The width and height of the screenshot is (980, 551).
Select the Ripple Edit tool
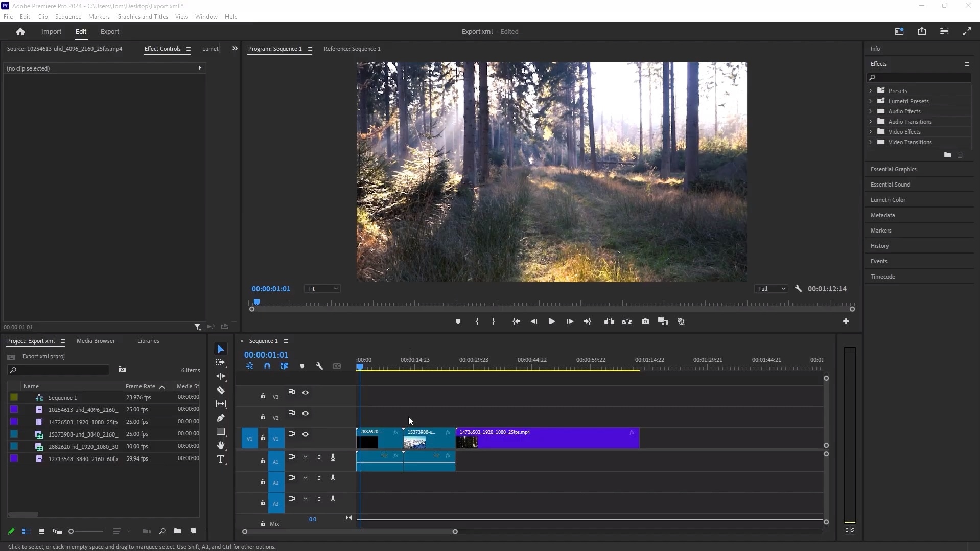(221, 376)
